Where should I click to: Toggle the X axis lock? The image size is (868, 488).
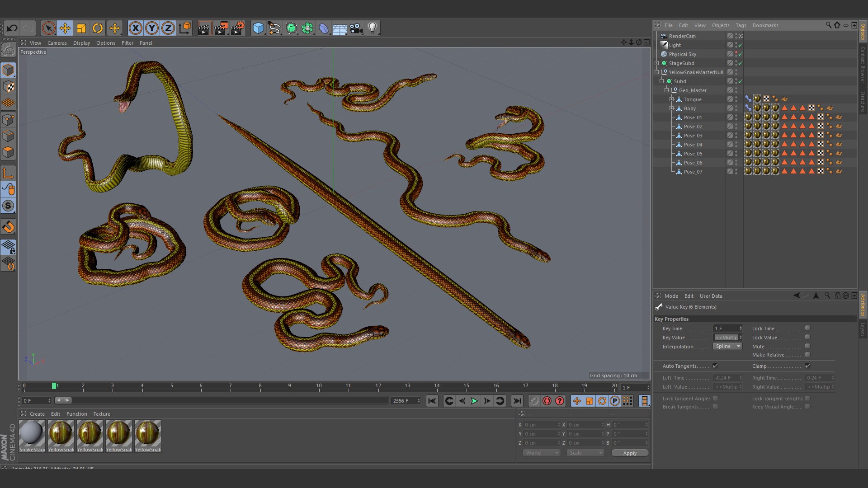tap(135, 28)
